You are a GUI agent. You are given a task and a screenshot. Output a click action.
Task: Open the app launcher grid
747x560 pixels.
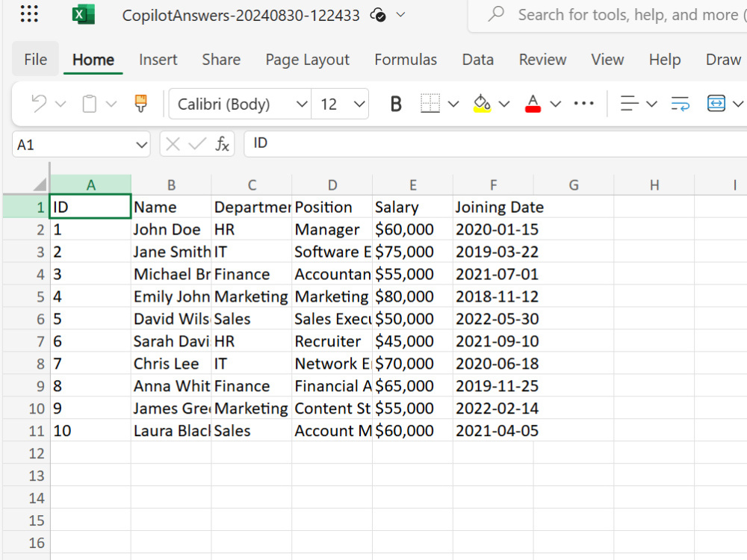click(29, 14)
